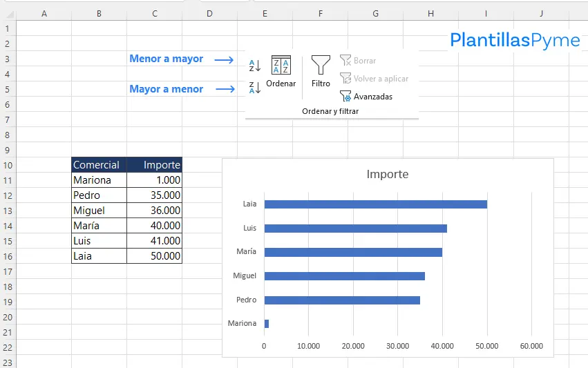Select column C header

coord(154,13)
